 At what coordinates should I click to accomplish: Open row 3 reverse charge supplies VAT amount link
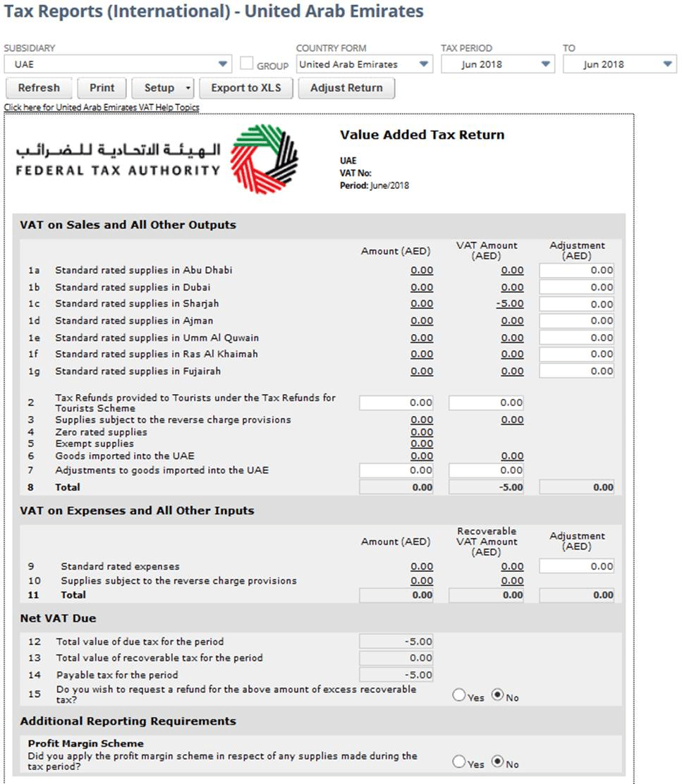[x=512, y=420]
